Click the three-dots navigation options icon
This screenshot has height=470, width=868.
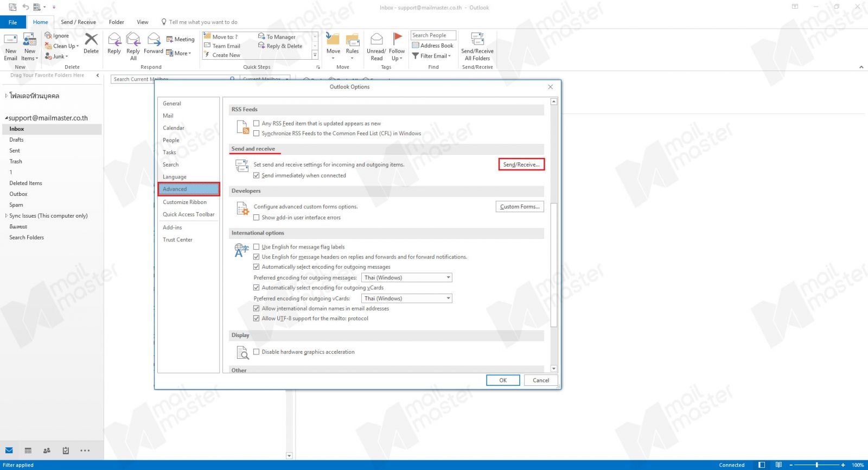pyautogui.click(x=85, y=450)
